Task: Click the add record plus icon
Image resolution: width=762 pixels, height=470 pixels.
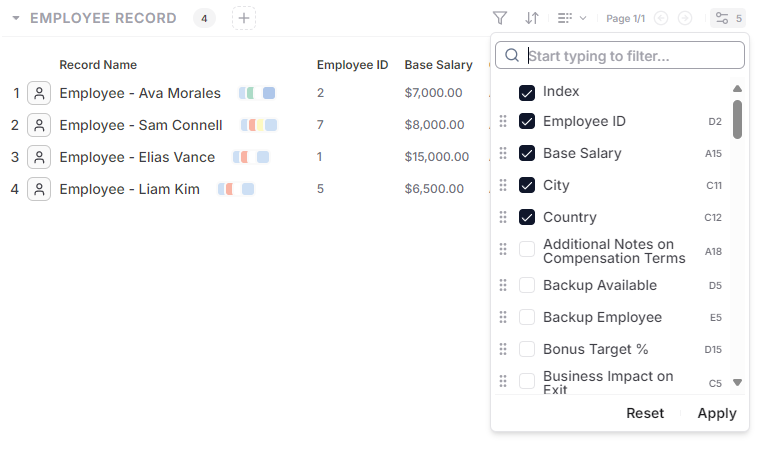Action: click(244, 18)
